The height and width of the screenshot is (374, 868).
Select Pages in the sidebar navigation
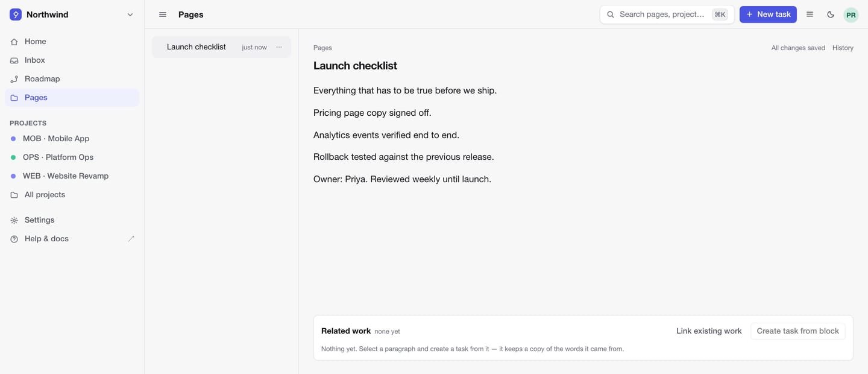click(x=72, y=98)
